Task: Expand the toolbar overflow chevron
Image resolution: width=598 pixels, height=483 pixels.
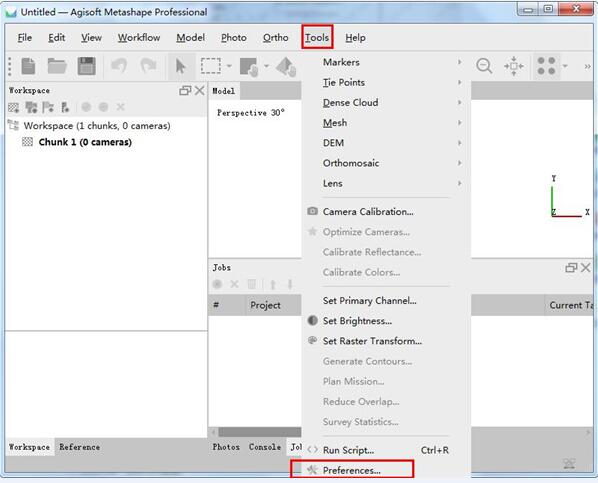Action: (587, 66)
